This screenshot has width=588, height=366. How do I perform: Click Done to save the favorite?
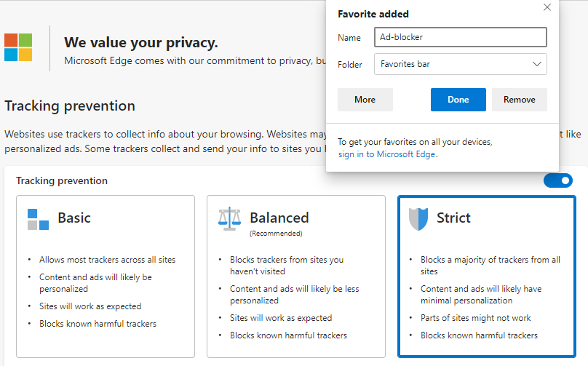[x=458, y=100]
